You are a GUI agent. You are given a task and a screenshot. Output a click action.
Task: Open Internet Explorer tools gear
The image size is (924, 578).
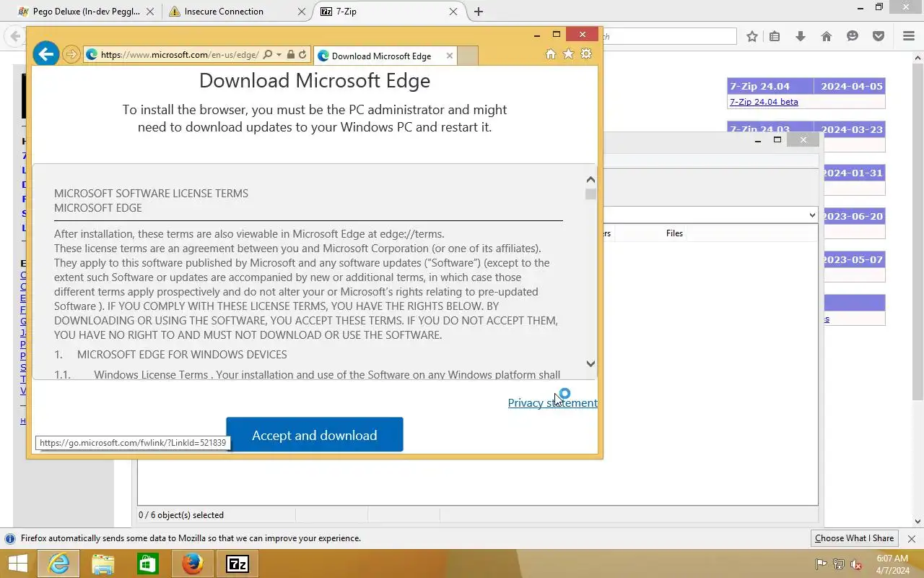[x=586, y=54]
